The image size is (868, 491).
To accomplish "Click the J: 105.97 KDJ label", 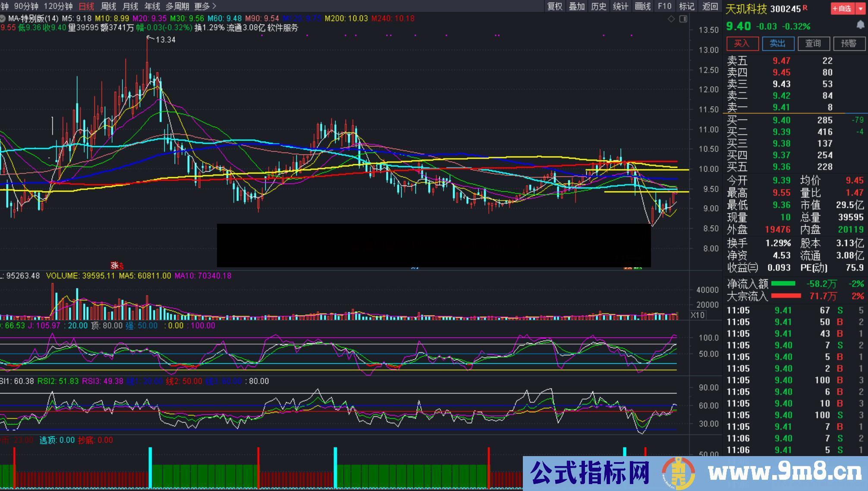I will (x=44, y=325).
